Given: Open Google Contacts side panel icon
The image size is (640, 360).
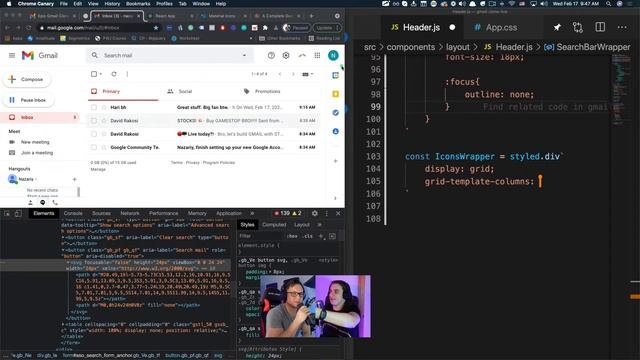Looking at the screenshot, I should pyautogui.click(x=336, y=131).
